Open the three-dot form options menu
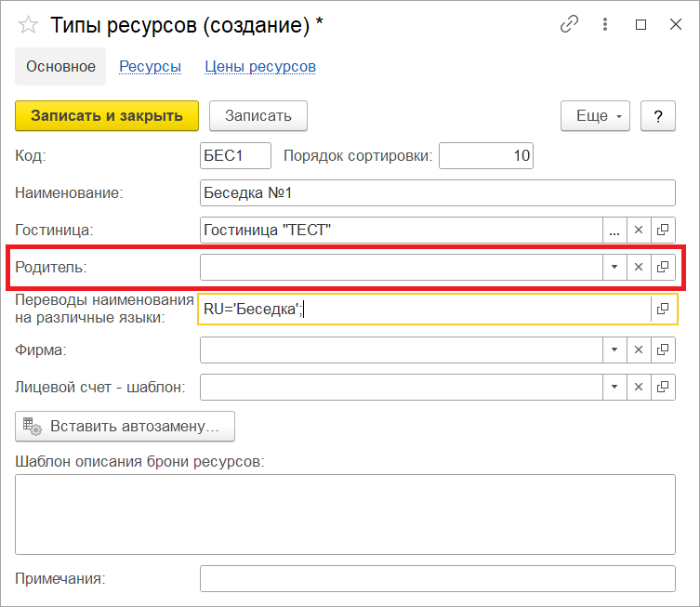700x607 pixels. tap(605, 24)
